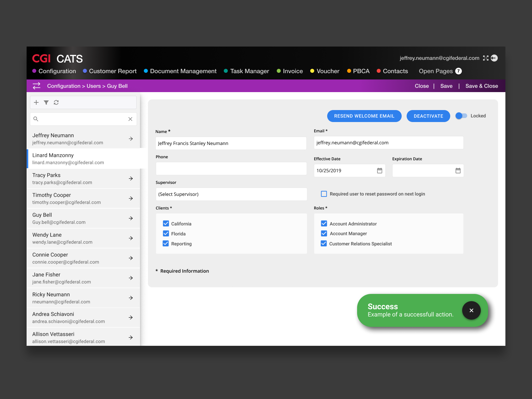Click Resend Welcome Email button
The image size is (532, 399).
[364, 116]
